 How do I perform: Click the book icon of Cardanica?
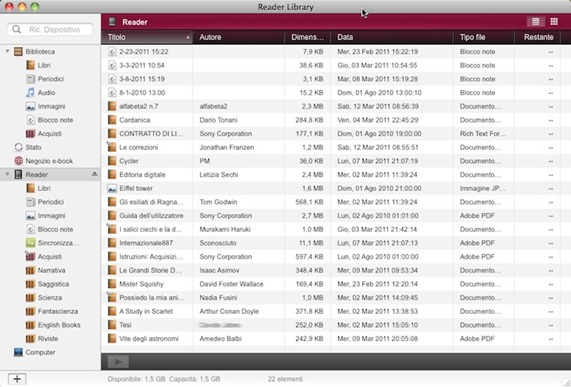(x=112, y=120)
